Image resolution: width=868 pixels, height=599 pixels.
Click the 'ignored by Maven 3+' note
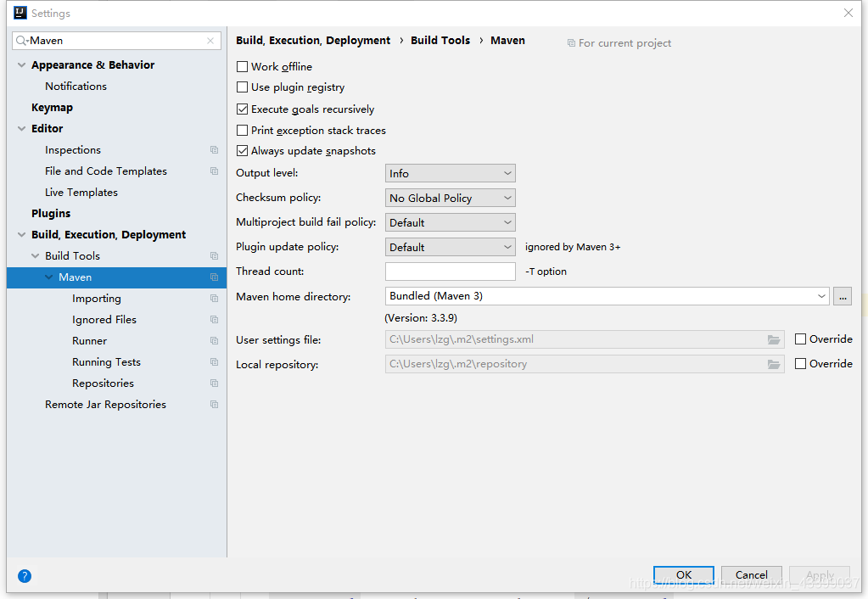point(573,247)
